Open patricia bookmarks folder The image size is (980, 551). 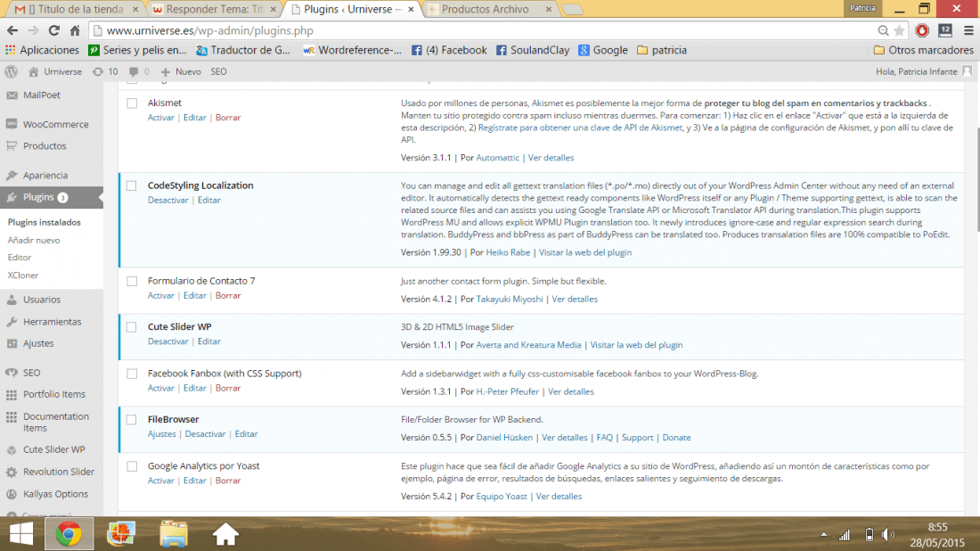[662, 50]
